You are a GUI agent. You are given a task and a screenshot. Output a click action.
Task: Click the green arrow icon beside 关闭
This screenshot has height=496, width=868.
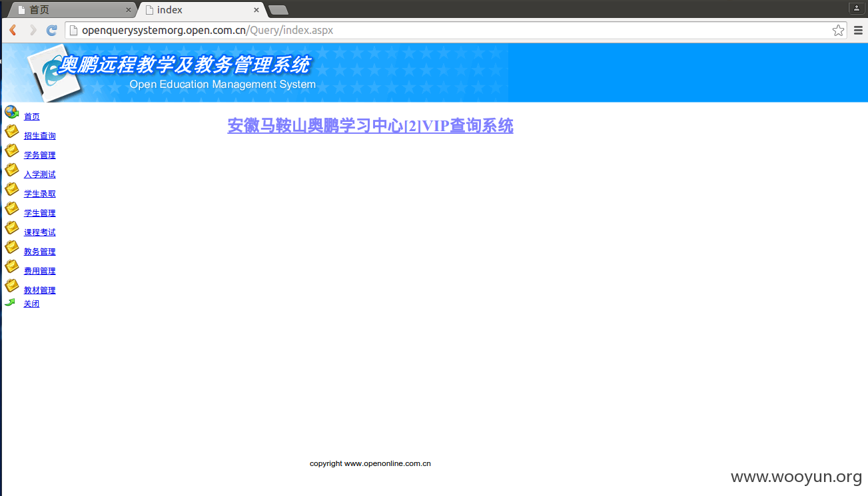(x=10, y=302)
